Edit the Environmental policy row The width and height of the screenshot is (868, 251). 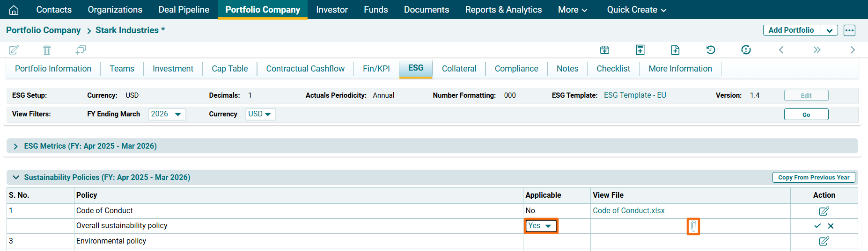(824, 241)
